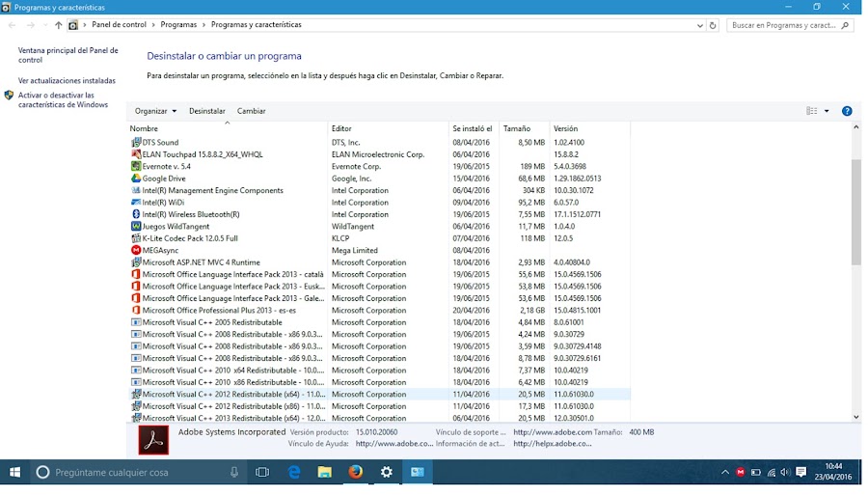Select Microsoft Office Language Interface Pack Eusk... row
Viewport: 868px width, 496px height.
379,287
